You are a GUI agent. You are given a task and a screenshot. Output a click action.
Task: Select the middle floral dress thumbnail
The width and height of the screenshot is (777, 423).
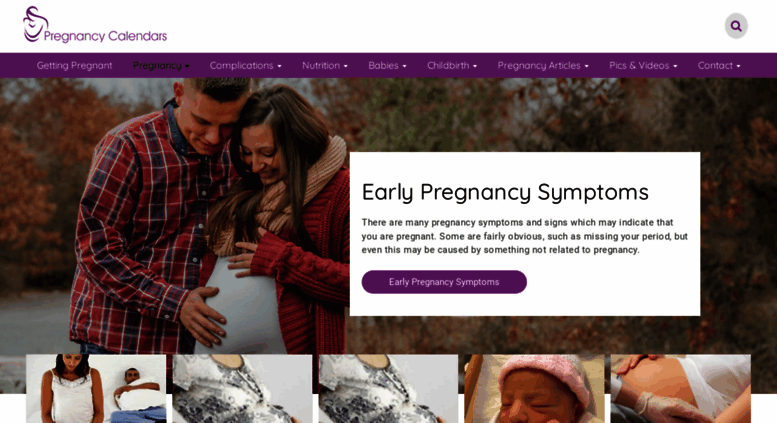pos(388,388)
